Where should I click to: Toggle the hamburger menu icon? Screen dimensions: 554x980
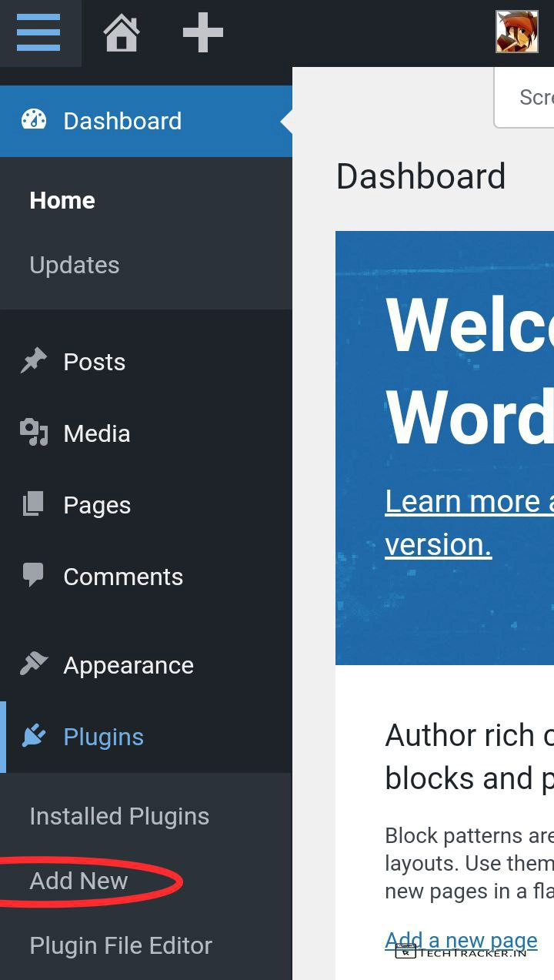pyautogui.click(x=38, y=33)
